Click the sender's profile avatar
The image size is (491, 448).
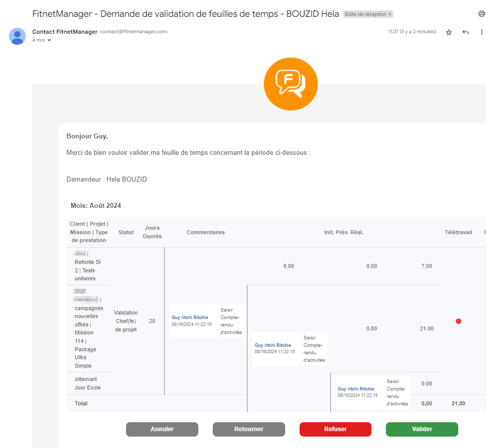pyautogui.click(x=17, y=36)
